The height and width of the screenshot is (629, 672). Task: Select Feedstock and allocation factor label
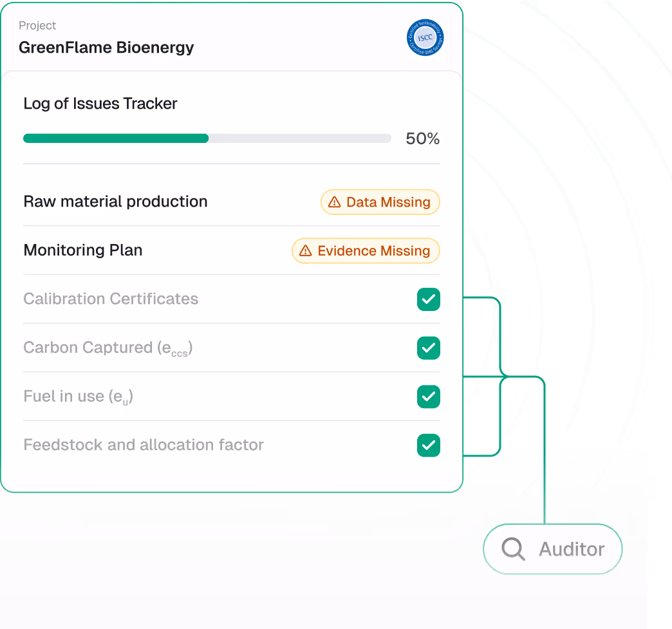(x=143, y=445)
